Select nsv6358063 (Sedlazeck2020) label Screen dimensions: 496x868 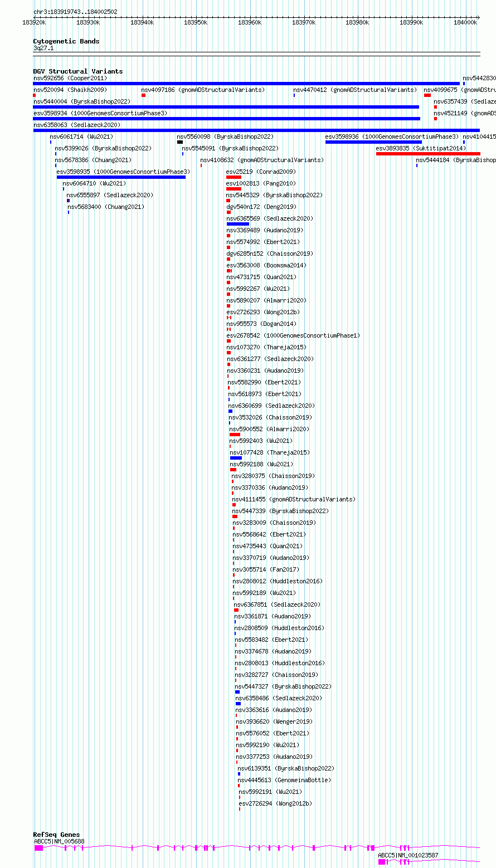click(x=77, y=125)
